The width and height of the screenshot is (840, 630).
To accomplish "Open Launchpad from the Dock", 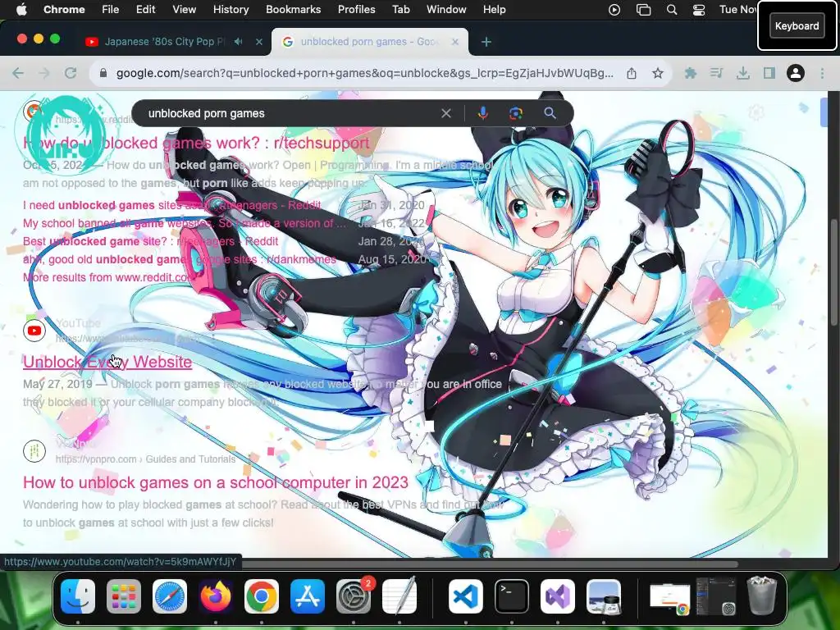I will pyautogui.click(x=124, y=596).
